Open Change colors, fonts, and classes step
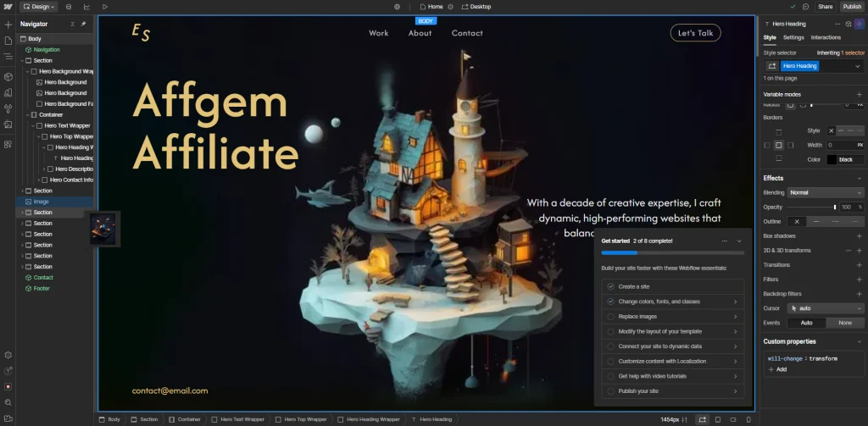Viewport: 868px width, 426px height. coord(672,302)
